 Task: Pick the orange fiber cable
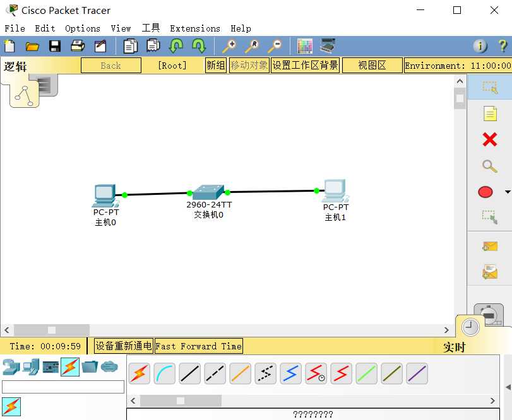241,373
